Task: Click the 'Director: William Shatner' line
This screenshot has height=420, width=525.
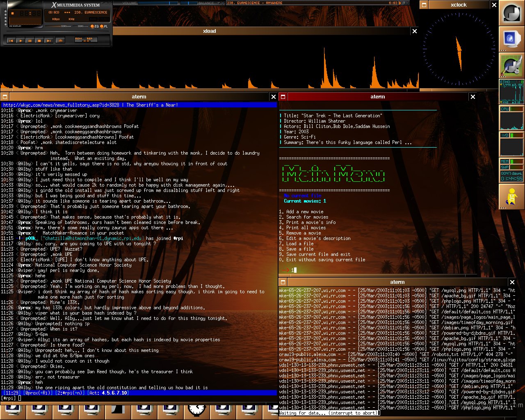Action: tap(316, 121)
